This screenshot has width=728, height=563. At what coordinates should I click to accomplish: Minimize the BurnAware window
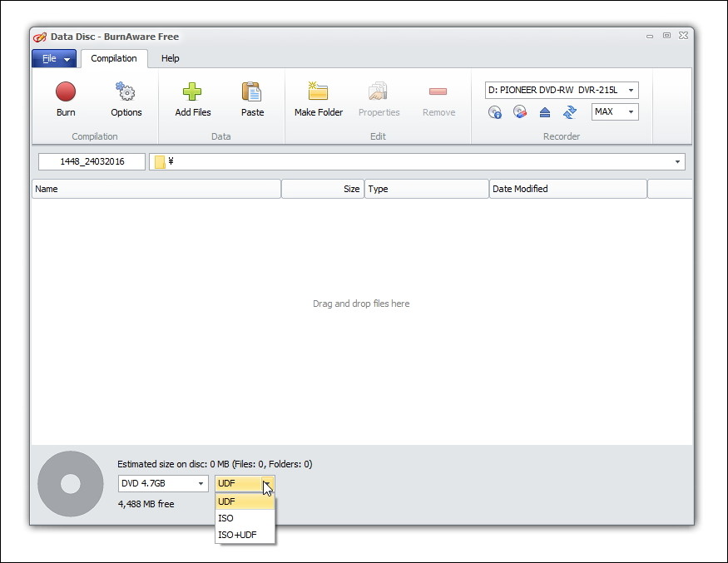click(x=650, y=36)
